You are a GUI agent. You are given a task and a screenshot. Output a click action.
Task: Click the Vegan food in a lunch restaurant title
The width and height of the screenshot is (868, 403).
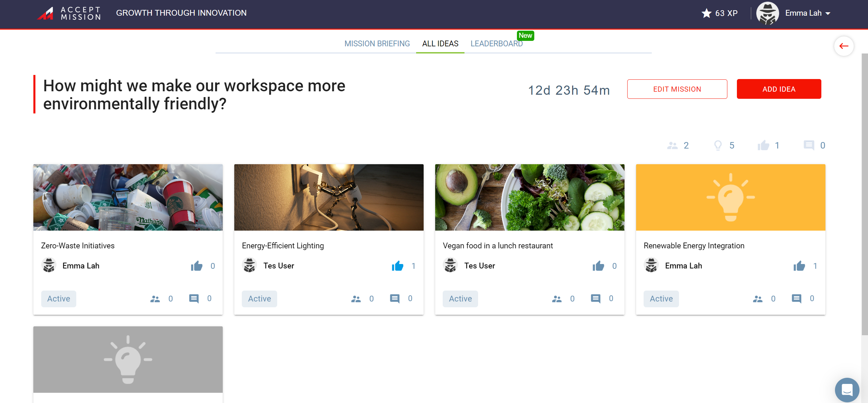[498, 246]
